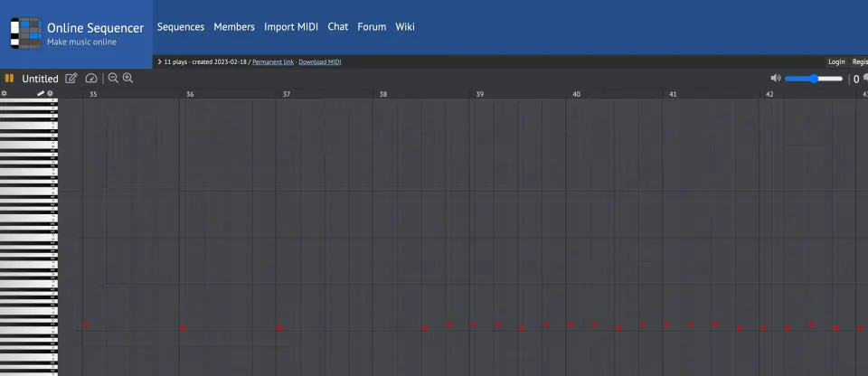The image size is (868, 376).
Task: Click the Download MIDI link
Action: pyautogui.click(x=320, y=62)
